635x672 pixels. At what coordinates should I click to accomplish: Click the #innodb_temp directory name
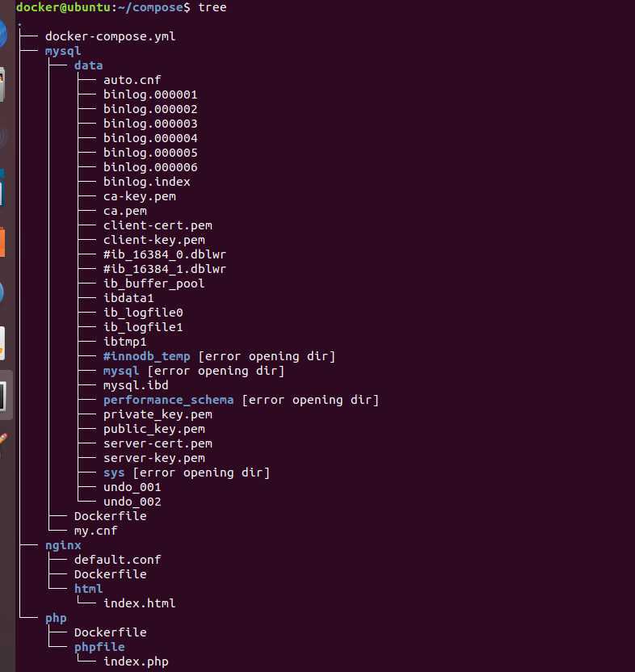coord(147,356)
